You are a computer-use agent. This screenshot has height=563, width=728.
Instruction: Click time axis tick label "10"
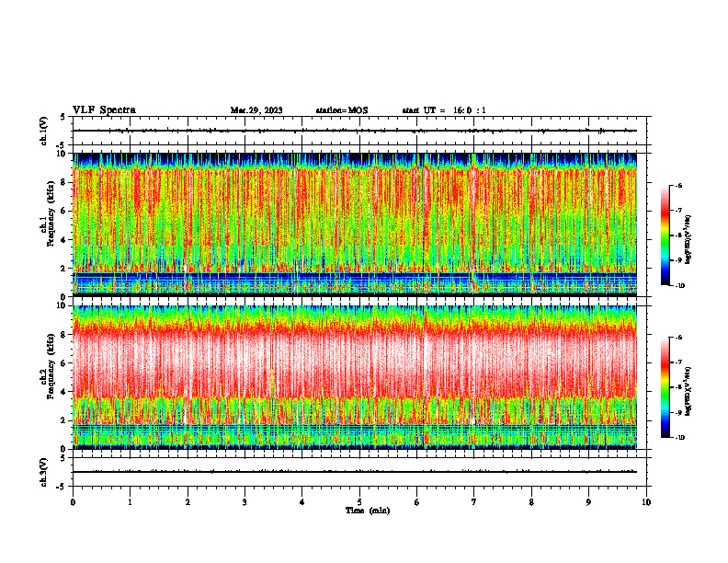click(646, 502)
